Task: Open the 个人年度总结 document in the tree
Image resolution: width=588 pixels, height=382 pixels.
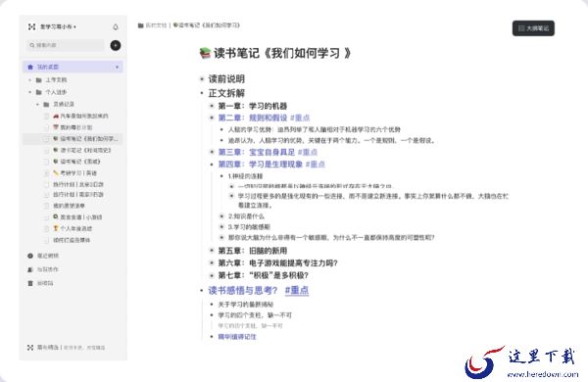Action: (x=76, y=228)
